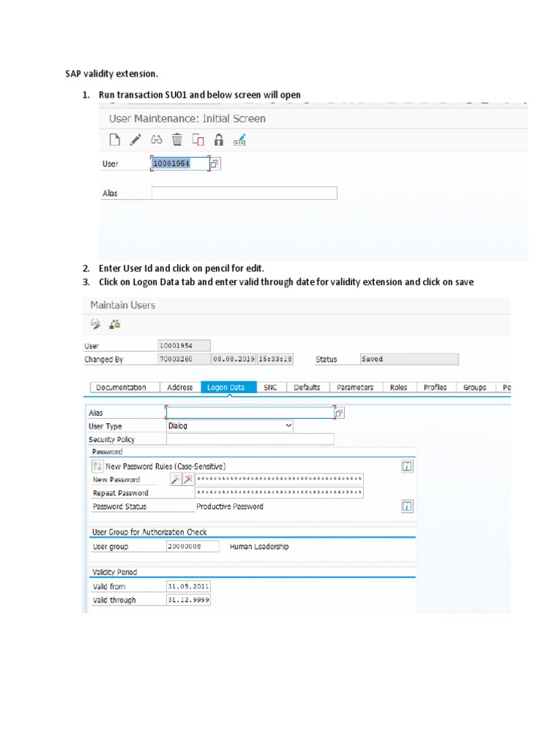
Task: Open the search help beside the User field
Action: coord(215,163)
